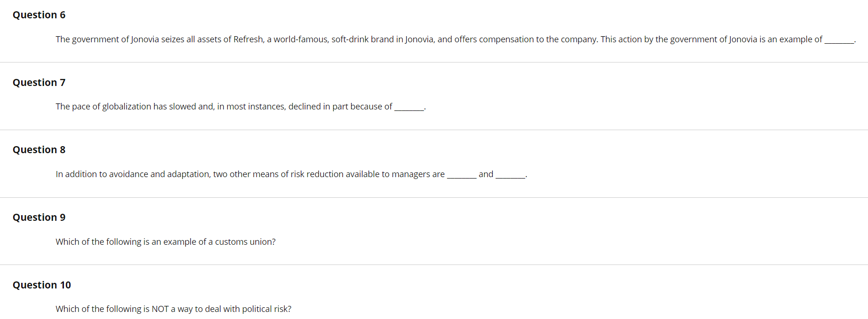
Task: Click the Question 10 heading
Action: [x=42, y=285]
